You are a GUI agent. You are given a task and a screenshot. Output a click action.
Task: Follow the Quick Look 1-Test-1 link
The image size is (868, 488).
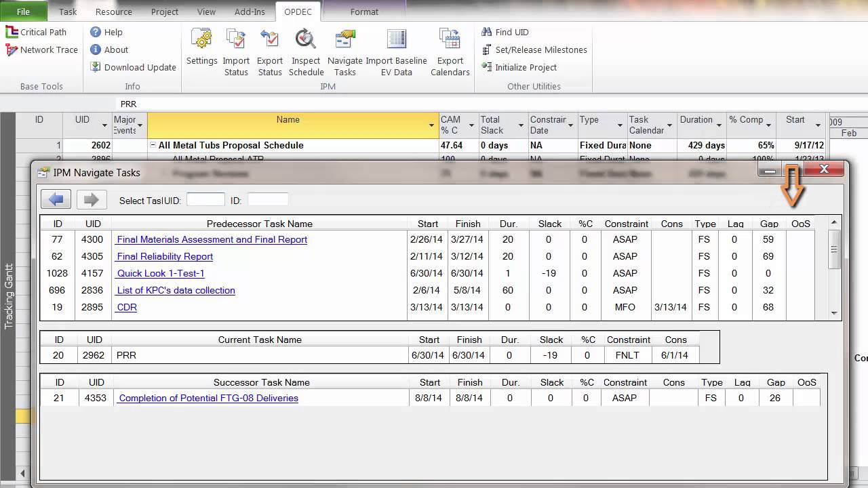point(160,273)
